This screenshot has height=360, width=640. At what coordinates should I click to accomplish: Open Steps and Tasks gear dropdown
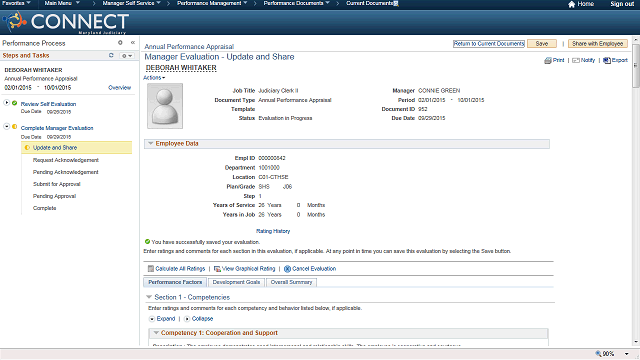click(127, 56)
